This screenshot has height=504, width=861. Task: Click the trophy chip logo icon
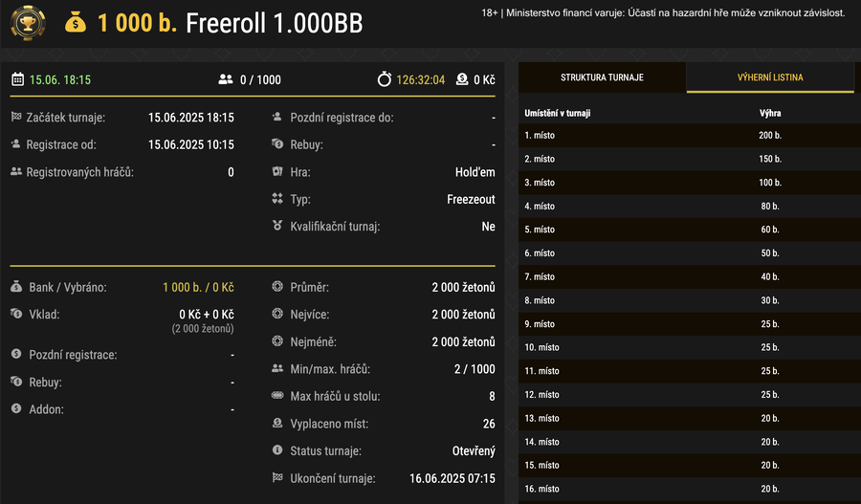28,23
